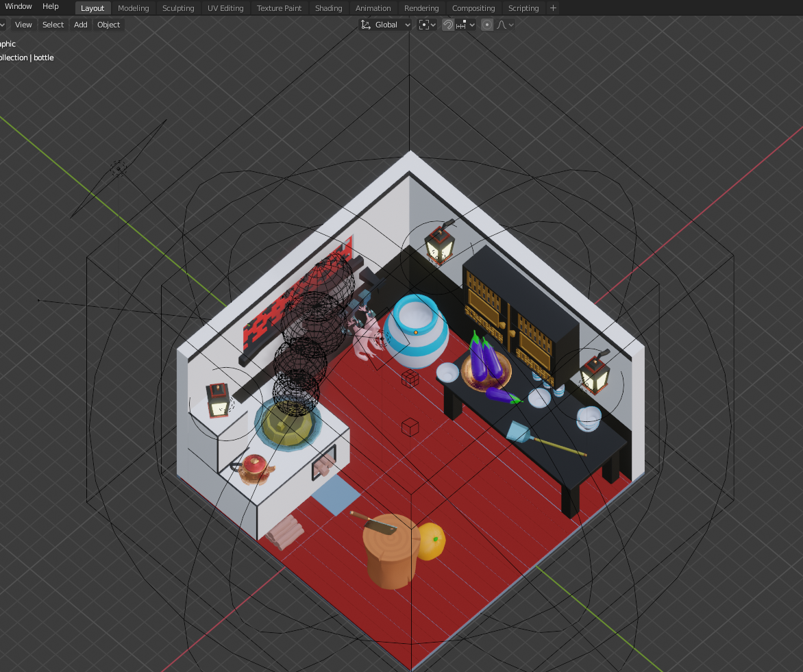Go to the UV Editing workspace

point(225,8)
